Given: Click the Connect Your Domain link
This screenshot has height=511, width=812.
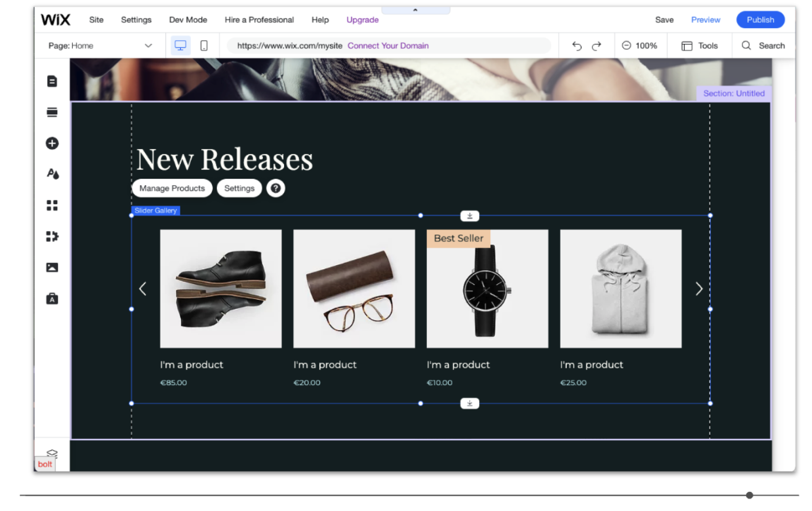Looking at the screenshot, I should 388,46.
